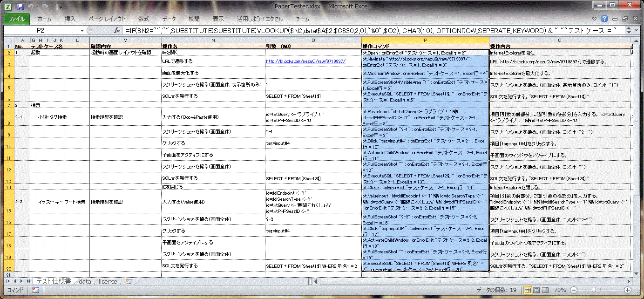Viewport: 644px width, 299px height.
Task: Click the next-sheet navigation arrow
Action: point(21,281)
